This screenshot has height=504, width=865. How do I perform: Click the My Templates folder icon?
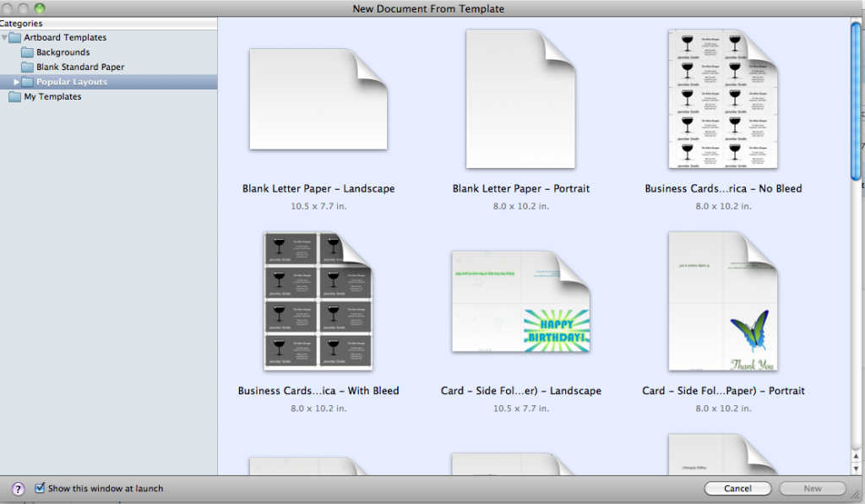[x=15, y=97]
